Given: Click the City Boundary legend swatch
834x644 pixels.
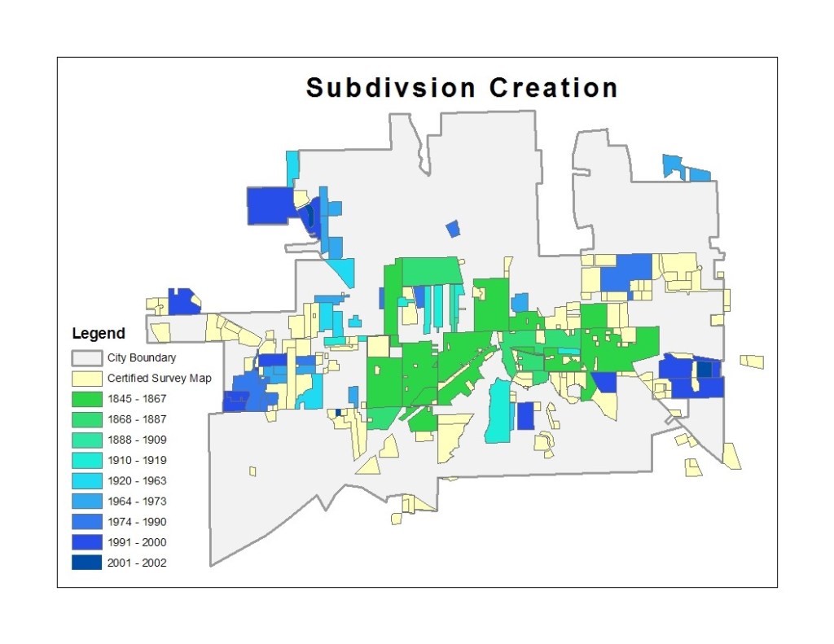Looking at the screenshot, I should click(x=86, y=358).
